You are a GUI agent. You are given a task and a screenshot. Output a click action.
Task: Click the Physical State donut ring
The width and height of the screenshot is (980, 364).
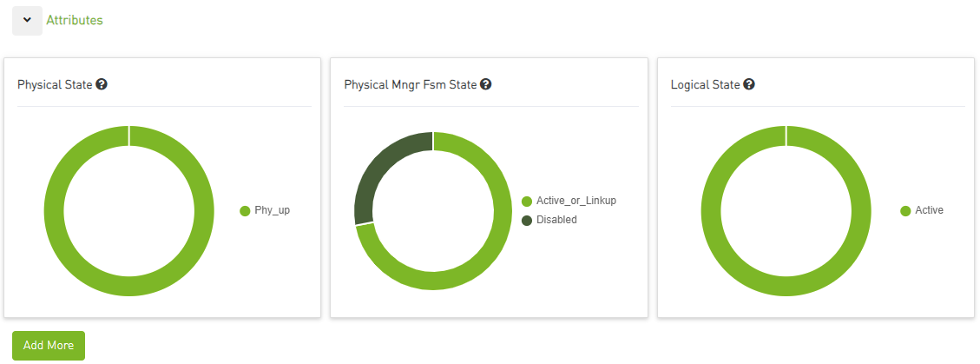click(54, 211)
